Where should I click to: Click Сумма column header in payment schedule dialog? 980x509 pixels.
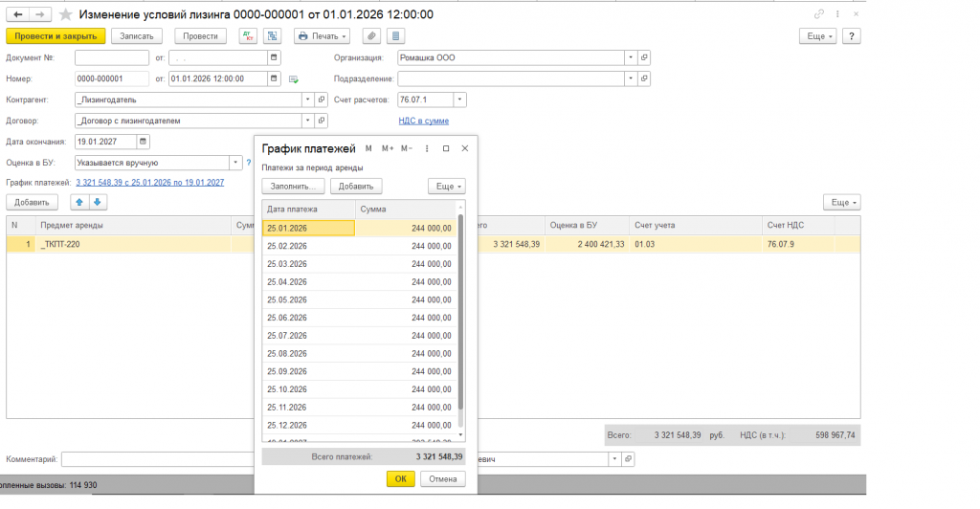point(406,210)
